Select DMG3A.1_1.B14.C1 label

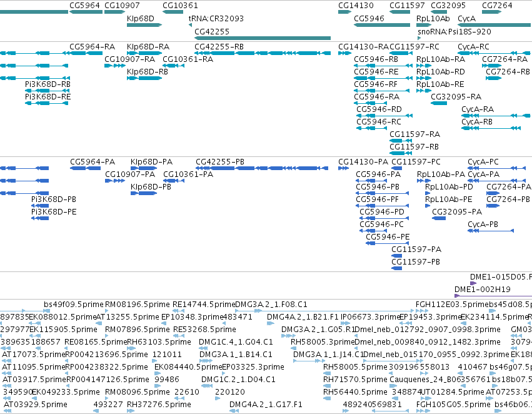[236, 354]
